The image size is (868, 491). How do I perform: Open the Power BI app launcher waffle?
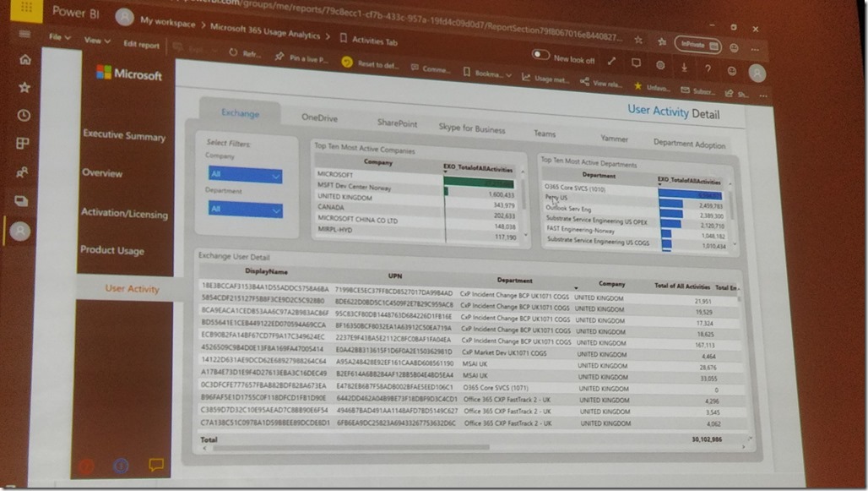(x=26, y=8)
